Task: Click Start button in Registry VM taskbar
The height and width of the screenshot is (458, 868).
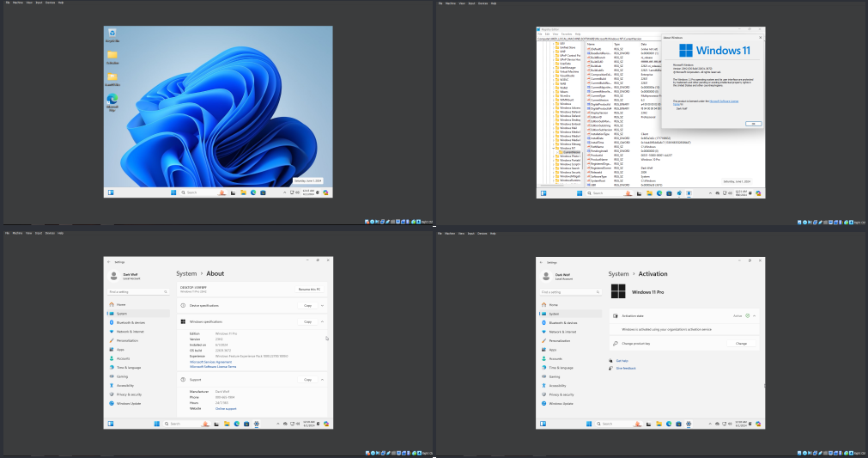Action: point(580,193)
